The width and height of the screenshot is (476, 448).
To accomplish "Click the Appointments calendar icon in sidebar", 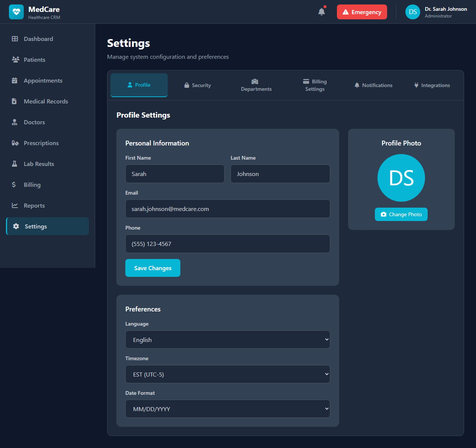I will pos(15,80).
